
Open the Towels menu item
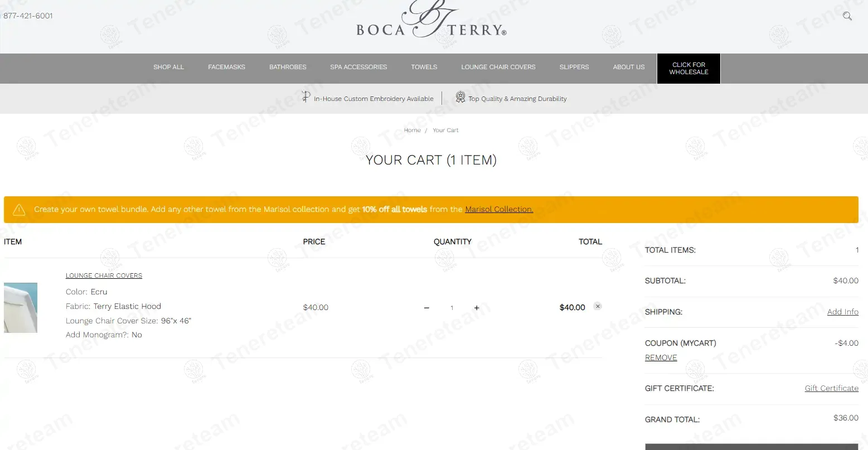(424, 67)
